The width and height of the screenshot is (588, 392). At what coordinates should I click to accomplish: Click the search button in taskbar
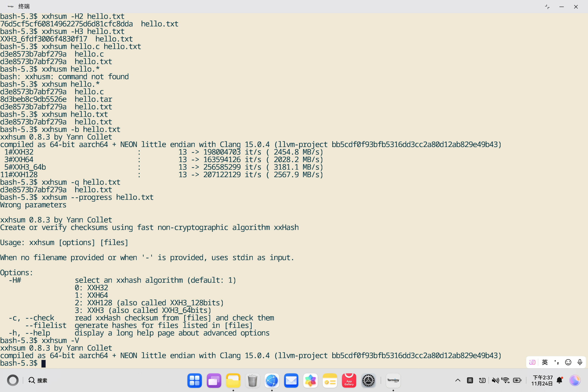tap(38, 380)
